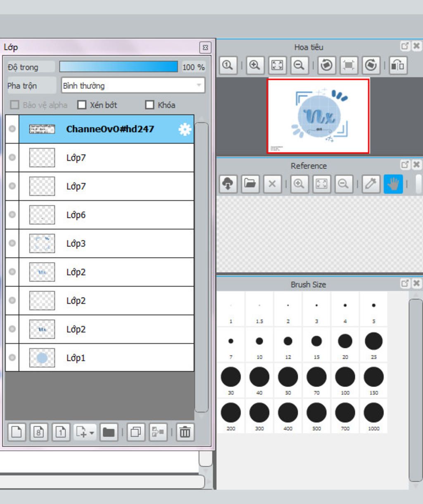Viewport: 423px width, 504px height.
Task: Duplicate the selected layer
Action: point(136,432)
